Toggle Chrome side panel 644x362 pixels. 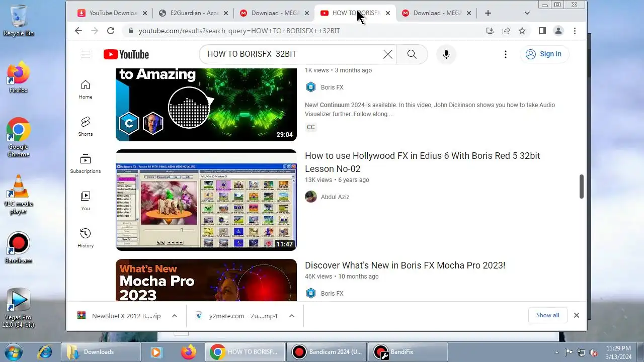click(x=542, y=31)
